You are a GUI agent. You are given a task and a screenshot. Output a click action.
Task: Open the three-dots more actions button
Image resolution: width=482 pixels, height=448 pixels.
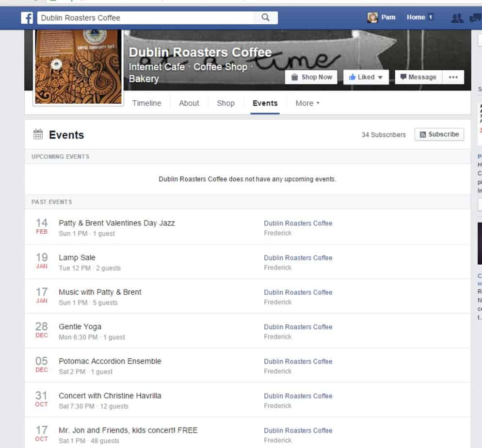453,77
